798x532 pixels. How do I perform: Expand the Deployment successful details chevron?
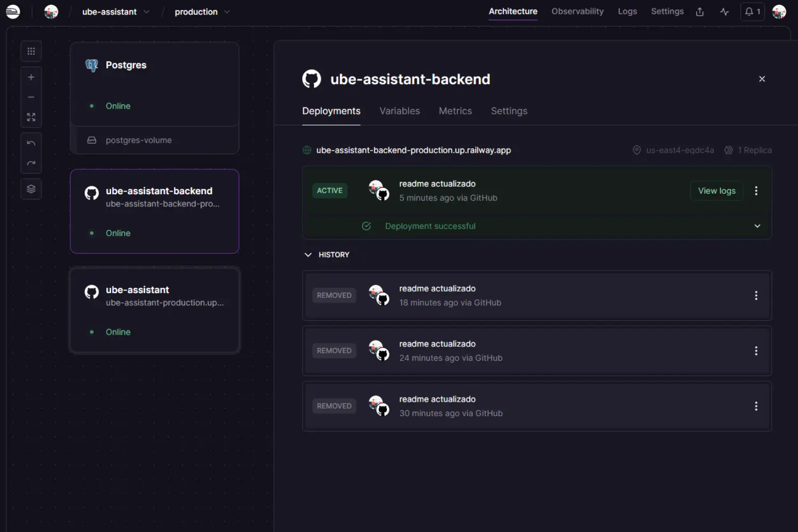click(757, 226)
